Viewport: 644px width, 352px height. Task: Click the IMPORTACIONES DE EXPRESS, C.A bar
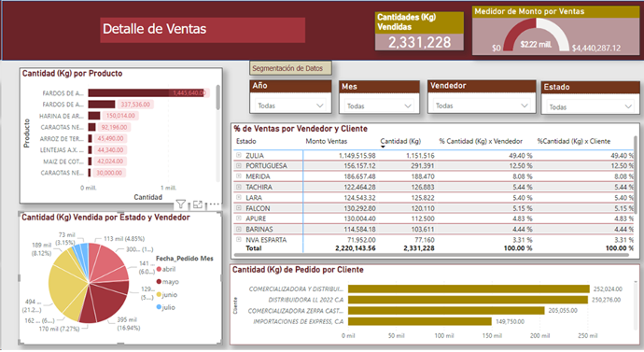click(420, 321)
